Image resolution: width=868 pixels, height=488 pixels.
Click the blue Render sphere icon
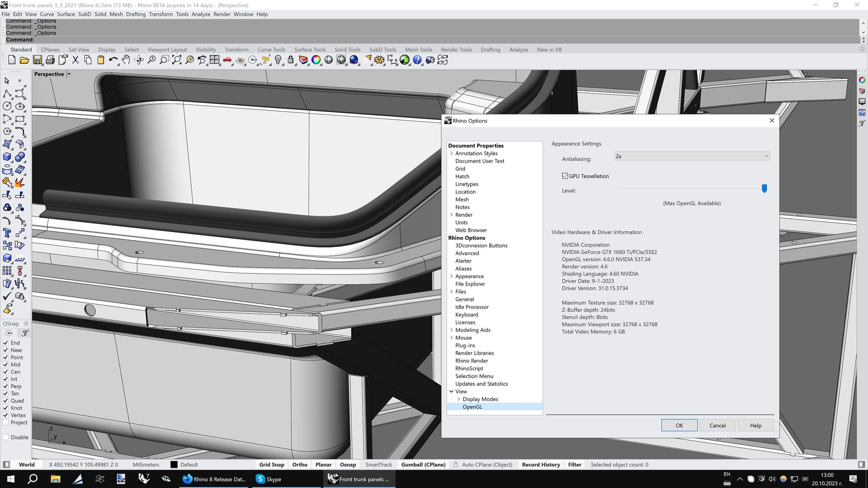pos(354,60)
